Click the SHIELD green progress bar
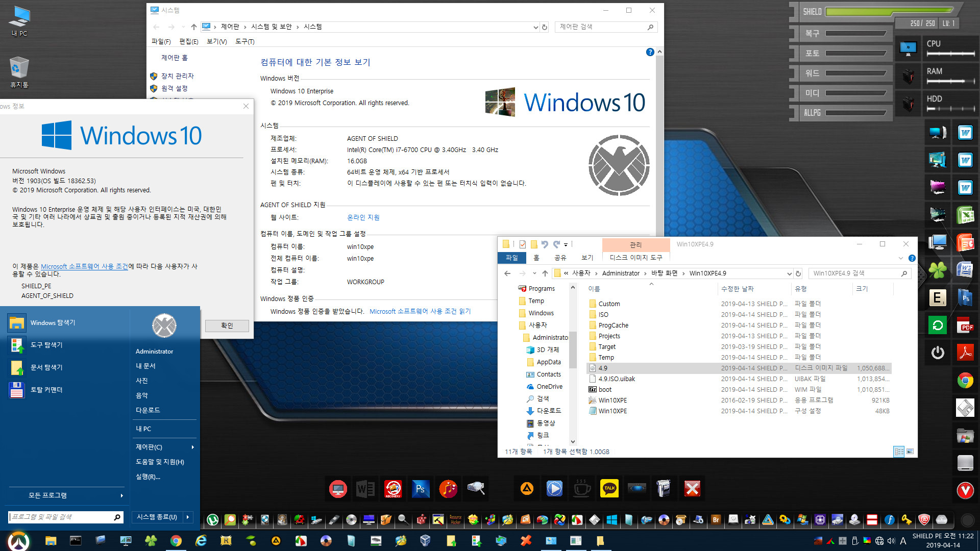Image resolution: width=980 pixels, height=551 pixels. point(889,12)
